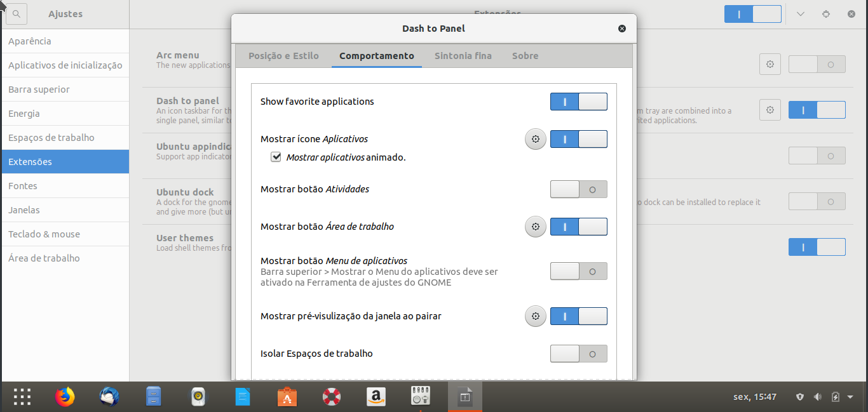Enable the Mostrar botão Atividades toggle
Viewport: 868px width, 412px height.
click(x=578, y=189)
